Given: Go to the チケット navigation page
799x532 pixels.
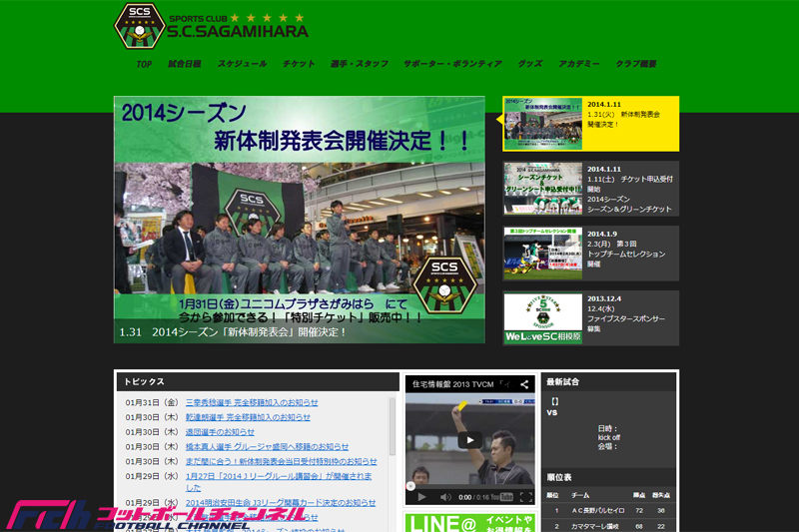Looking at the screenshot, I should [298, 64].
